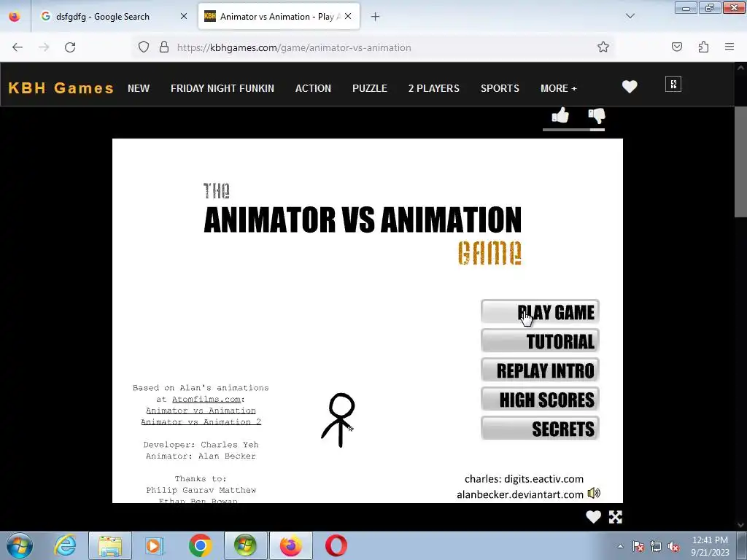Add game to favorites heart below game
This screenshot has width=747, height=560.
point(593,517)
